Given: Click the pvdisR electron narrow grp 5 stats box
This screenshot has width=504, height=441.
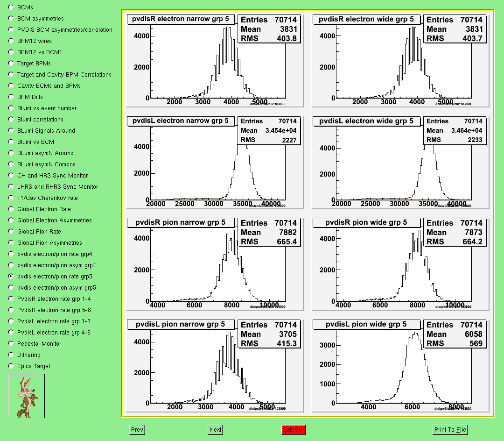Looking at the screenshot, I should 269,29.
